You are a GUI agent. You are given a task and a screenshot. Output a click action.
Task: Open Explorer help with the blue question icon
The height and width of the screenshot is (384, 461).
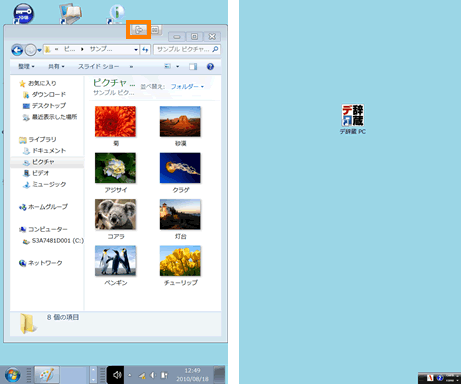tap(210, 67)
